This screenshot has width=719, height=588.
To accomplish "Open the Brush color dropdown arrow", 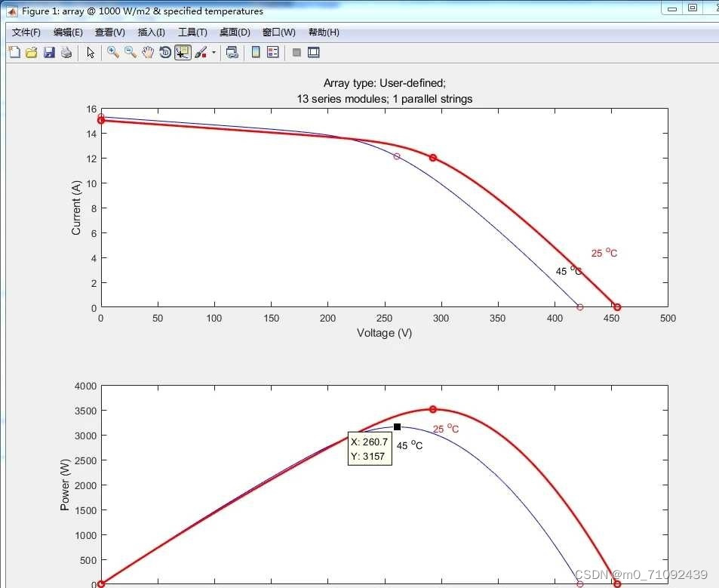I will coord(214,52).
